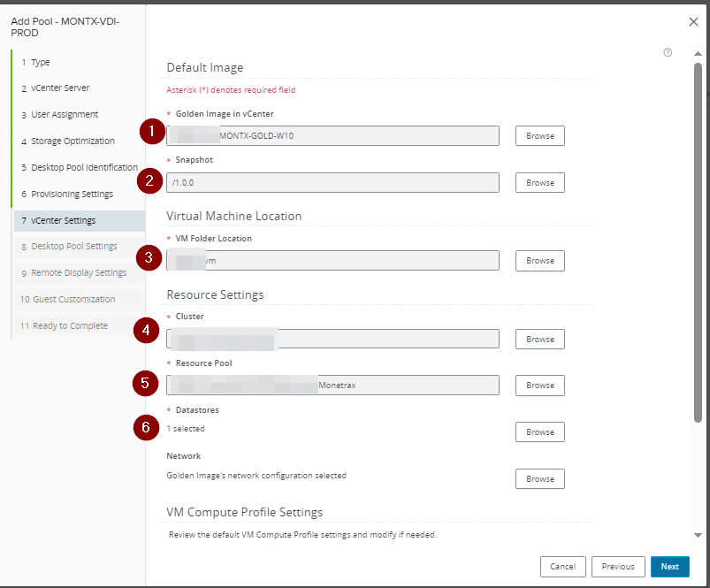Click the help question mark icon
The width and height of the screenshot is (710, 588).
(x=668, y=52)
